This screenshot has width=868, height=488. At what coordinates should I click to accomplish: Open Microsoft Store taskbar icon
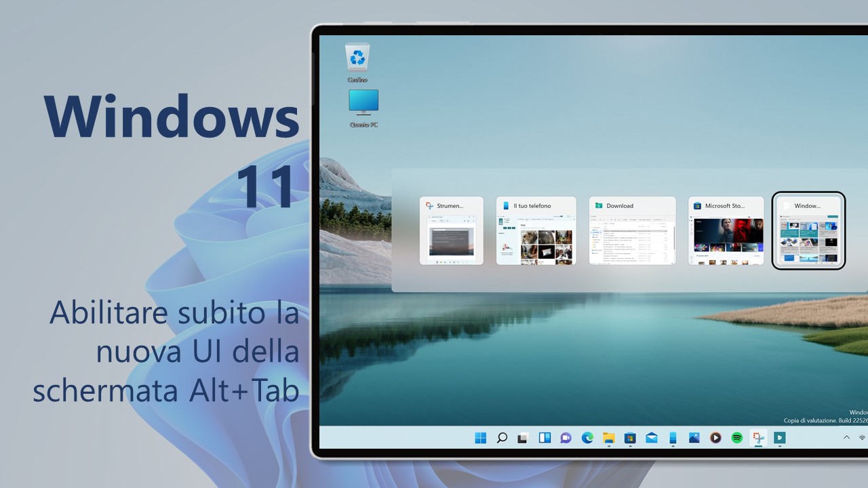pyautogui.click(x=630, y=438)
